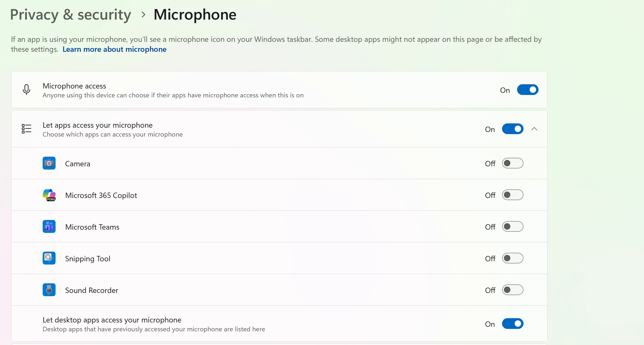644x345 pixels.
Task: Click 'Choose which apps can access your microphone'
Action: point(113,134)
